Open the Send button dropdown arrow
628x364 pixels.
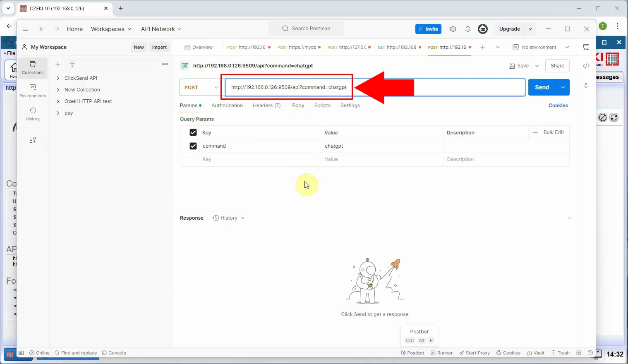[x=563, y=87]
